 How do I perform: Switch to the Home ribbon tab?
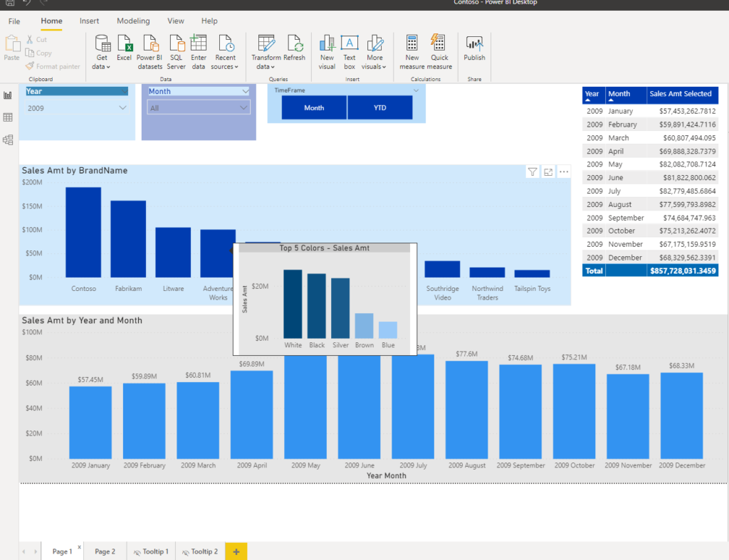point(51,21)
